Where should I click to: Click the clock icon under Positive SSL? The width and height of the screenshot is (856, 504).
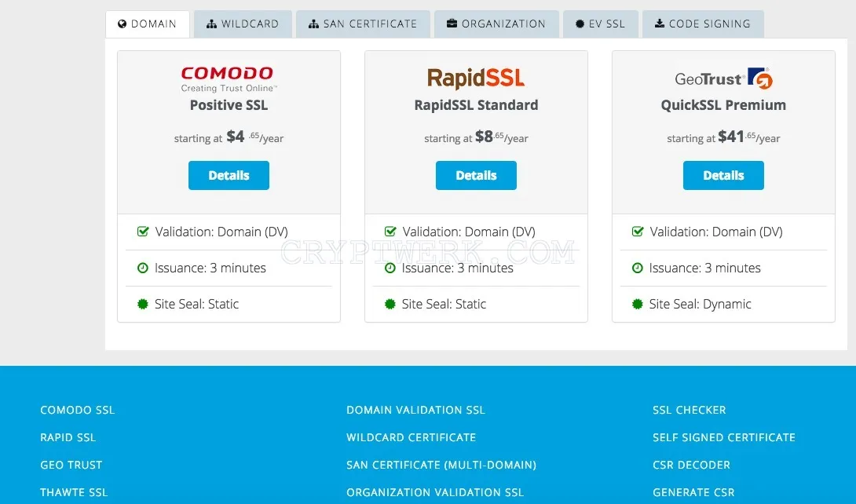(x=142, y=268)
